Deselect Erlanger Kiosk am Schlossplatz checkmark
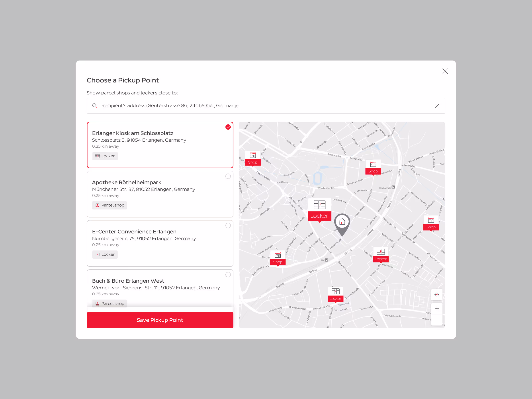The image size is (532, 399). tap(228, 127)
